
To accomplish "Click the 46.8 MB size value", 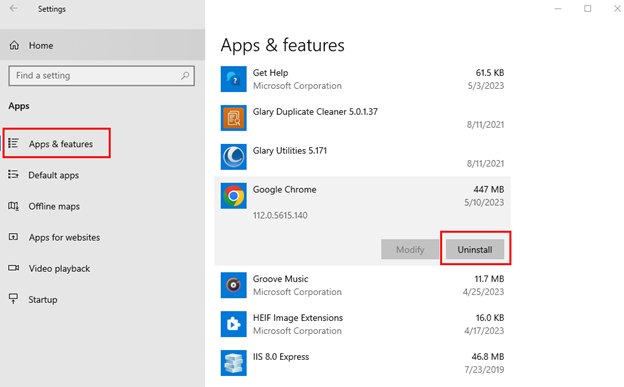I will pyautogui.click(x=488, y=357).
